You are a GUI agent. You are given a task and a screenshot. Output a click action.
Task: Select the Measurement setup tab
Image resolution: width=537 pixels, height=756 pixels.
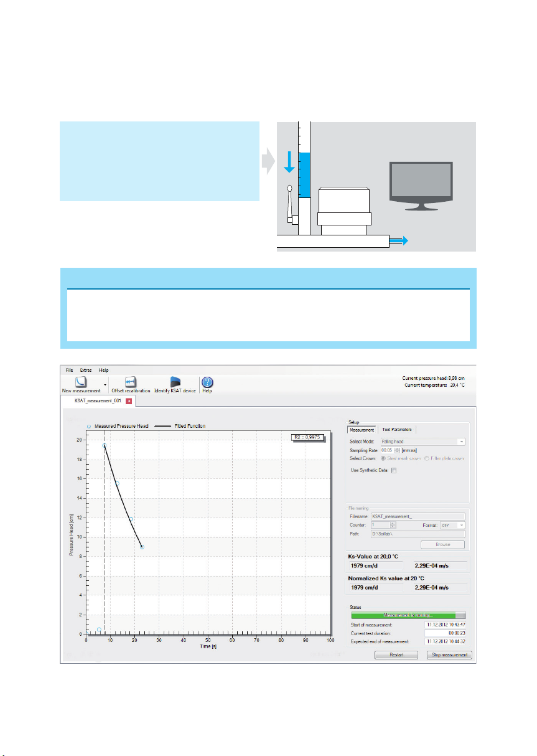pyautogui.click(x=362, y=430)
